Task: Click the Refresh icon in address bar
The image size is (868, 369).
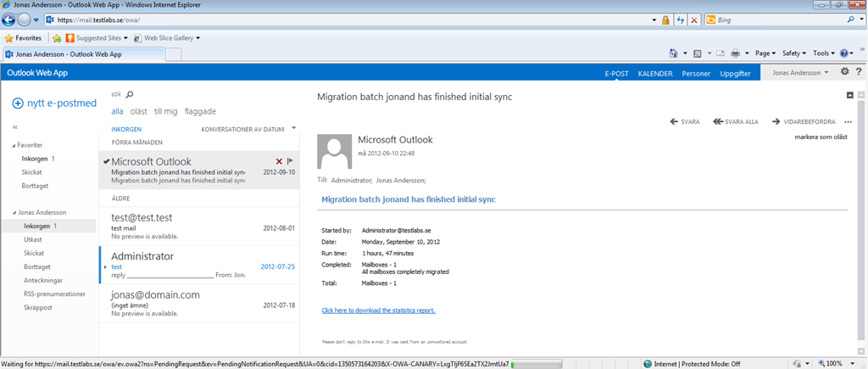Action: [681, 20]
